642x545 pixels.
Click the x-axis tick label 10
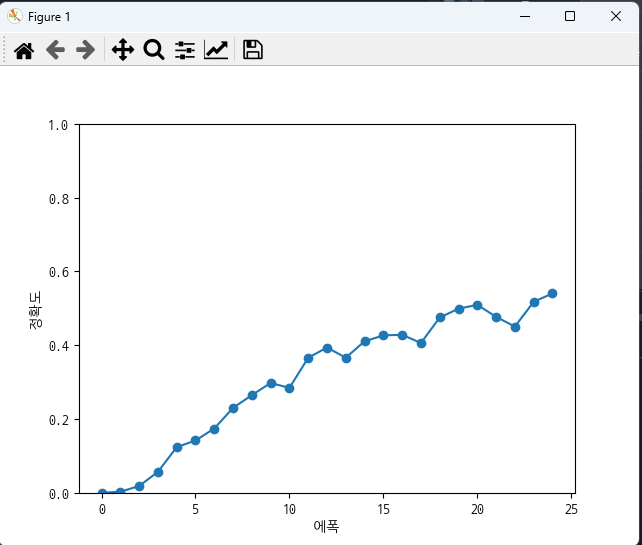click(x=289, y=509)
